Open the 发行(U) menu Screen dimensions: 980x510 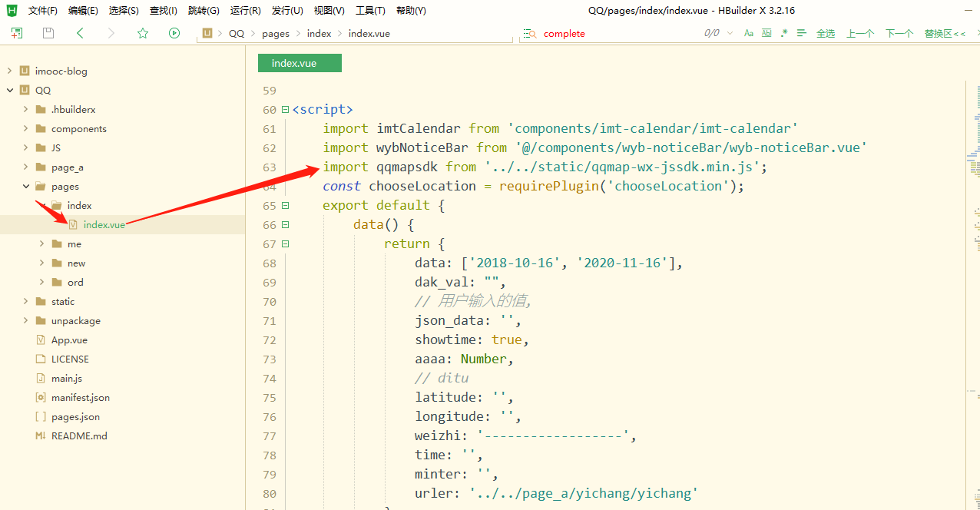coord(287,10)
